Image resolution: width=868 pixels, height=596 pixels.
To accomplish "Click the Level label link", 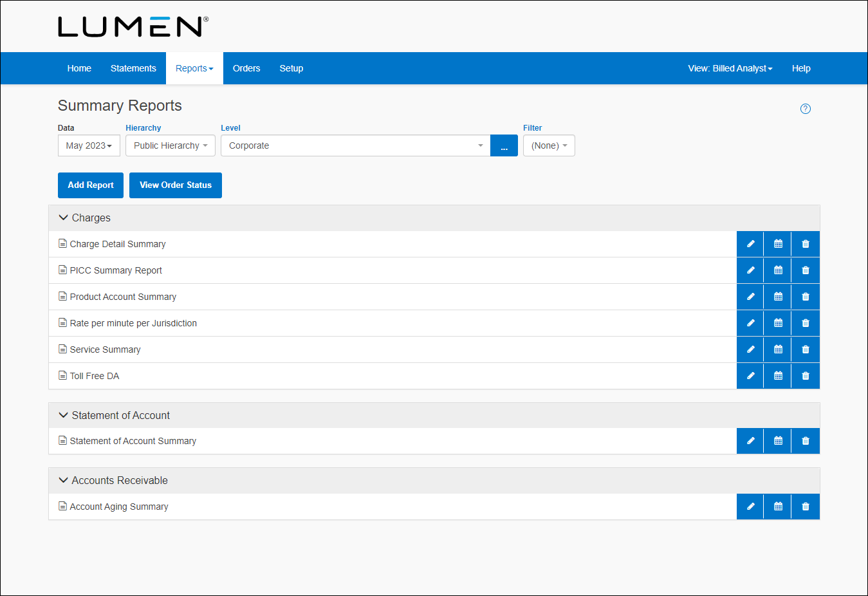I will click(230, 128).
